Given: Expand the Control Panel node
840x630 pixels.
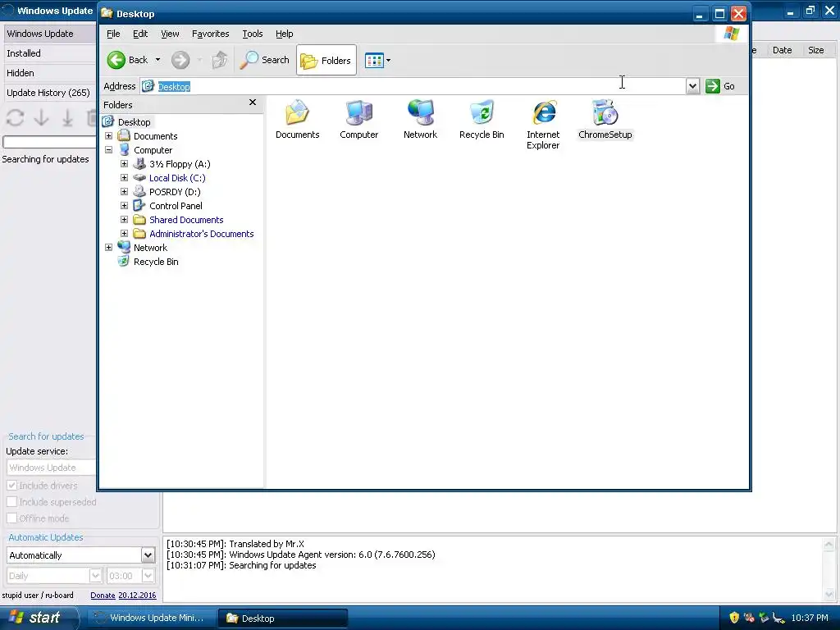Looking at the screenshot, I should coord(125,206).
